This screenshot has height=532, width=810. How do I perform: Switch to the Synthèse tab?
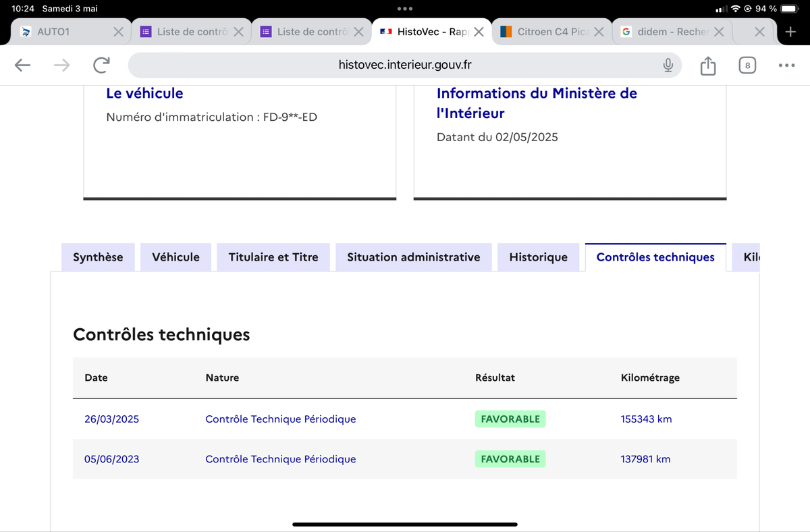98,257
